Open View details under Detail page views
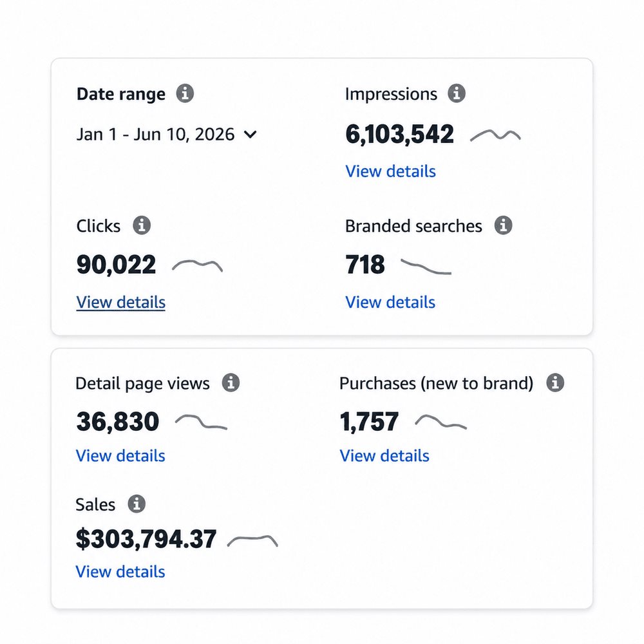Screen dimensions: 644x644 [x=120, y=456]
